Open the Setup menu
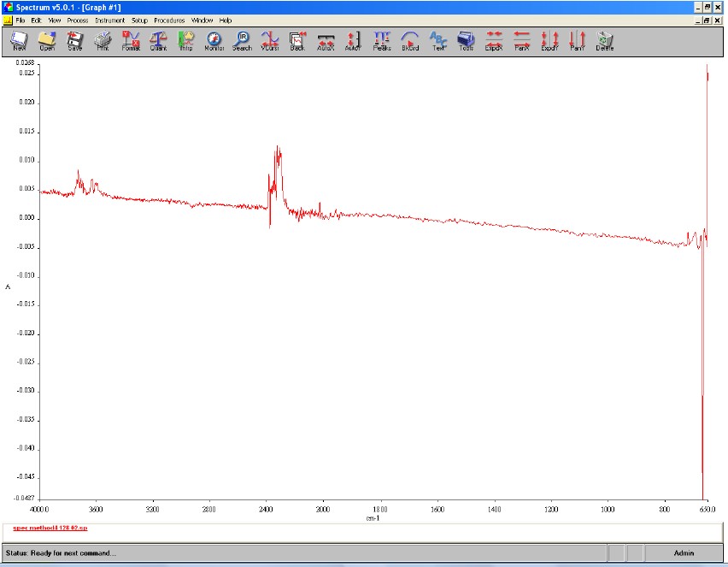728x567 pixels. click(139, 21)
